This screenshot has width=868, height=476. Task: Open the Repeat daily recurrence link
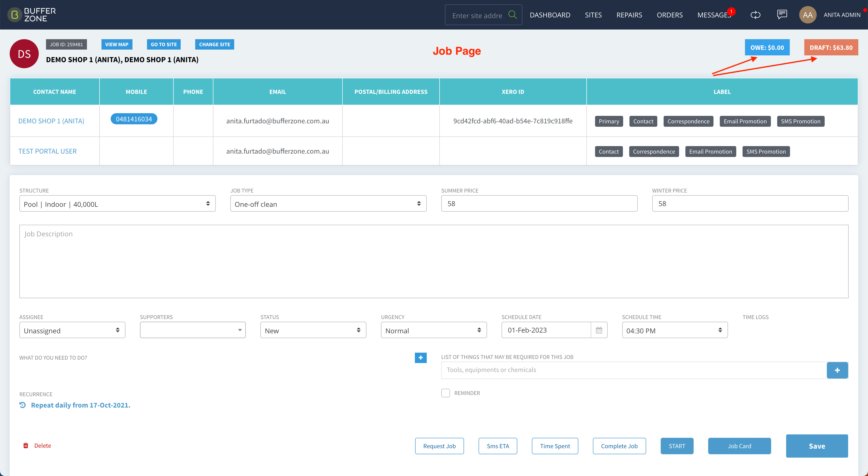click(81, 405)
